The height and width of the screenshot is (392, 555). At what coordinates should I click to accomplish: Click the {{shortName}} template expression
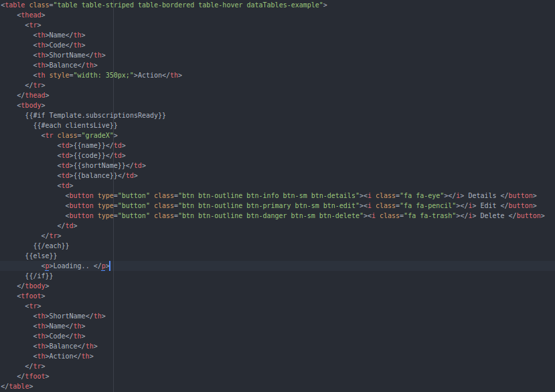(99, 165)
